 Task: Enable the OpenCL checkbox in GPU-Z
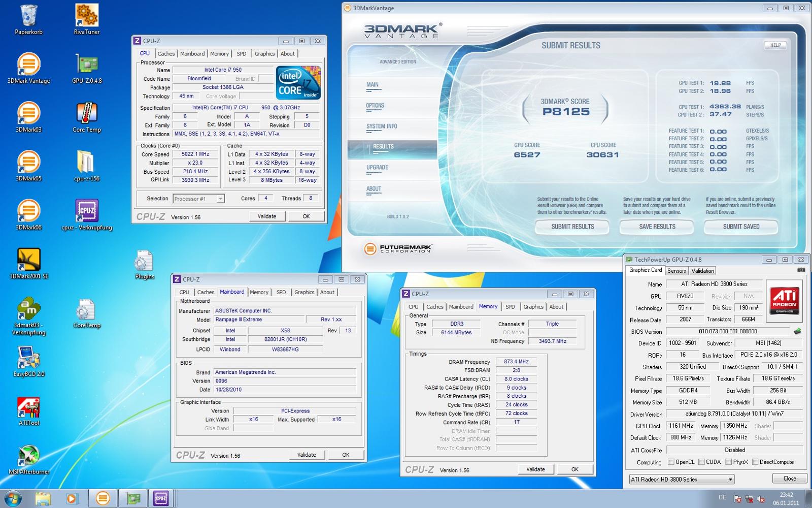click(671, 462)
